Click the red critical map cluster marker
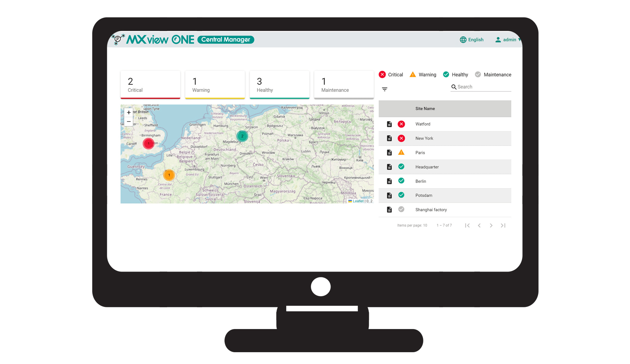 [x=149, y=143]
